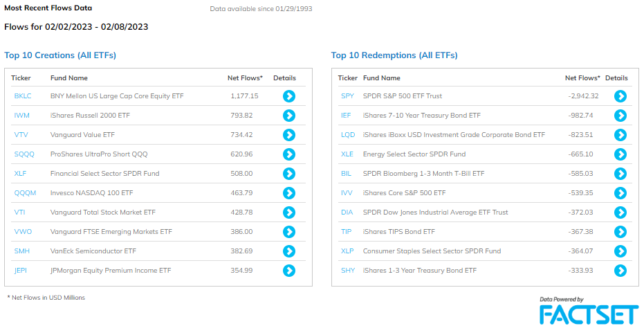Click Top 10 Redemptions (All ETFs) heading
Viewport: 644px width, 335px height.
coord(394,55)
